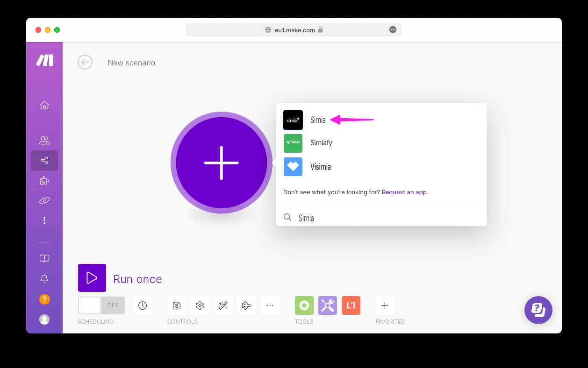Click padlock icon in address bar
The width and height of the screenshot is (588, 368).
(x=320, y=29)
